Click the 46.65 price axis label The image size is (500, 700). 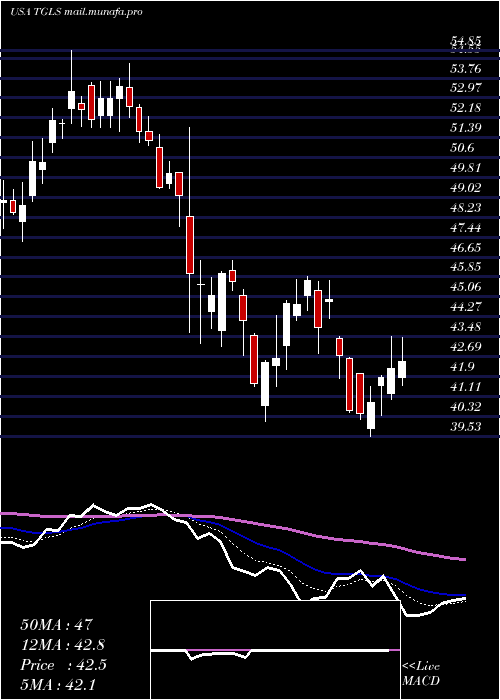pyautogui.click(x=466, y=248)
